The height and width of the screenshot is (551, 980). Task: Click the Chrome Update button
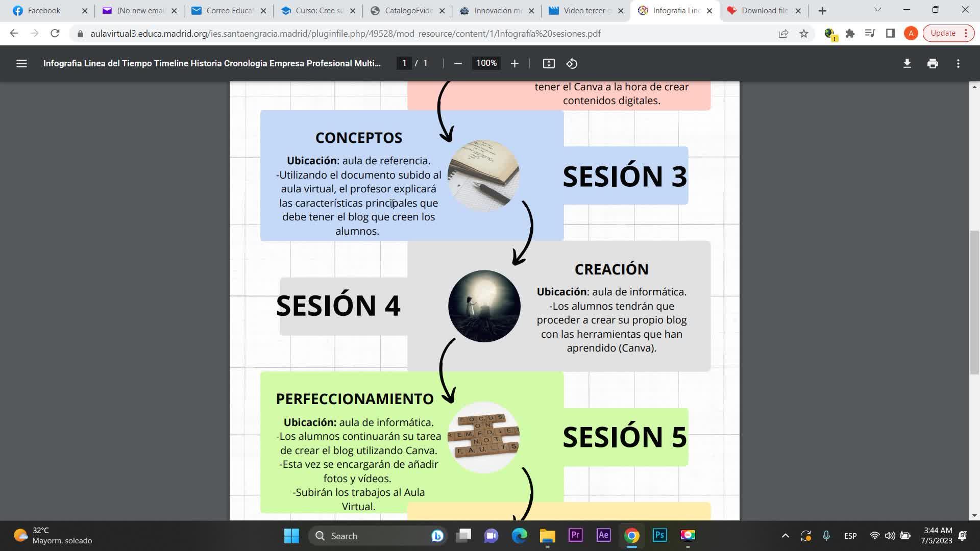[943, 33]
